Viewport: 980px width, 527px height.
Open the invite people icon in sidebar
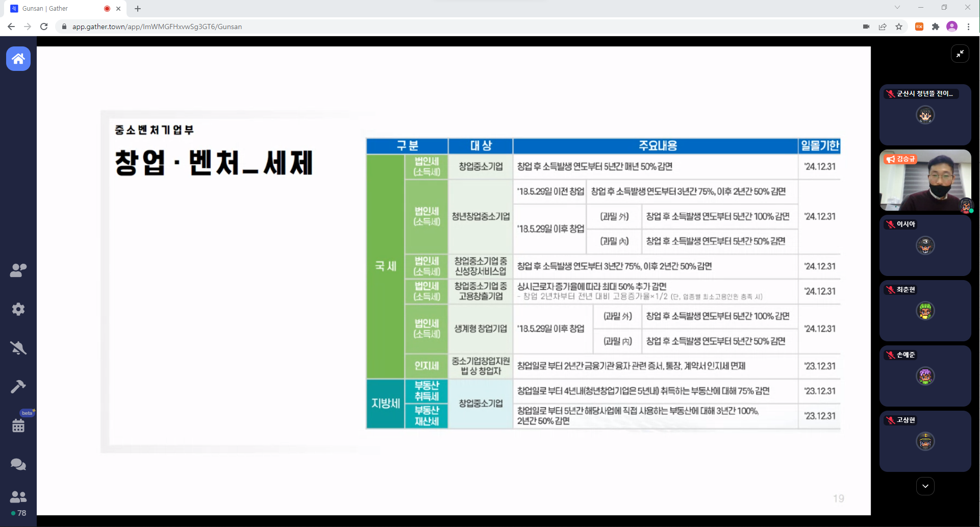point(18,270)
